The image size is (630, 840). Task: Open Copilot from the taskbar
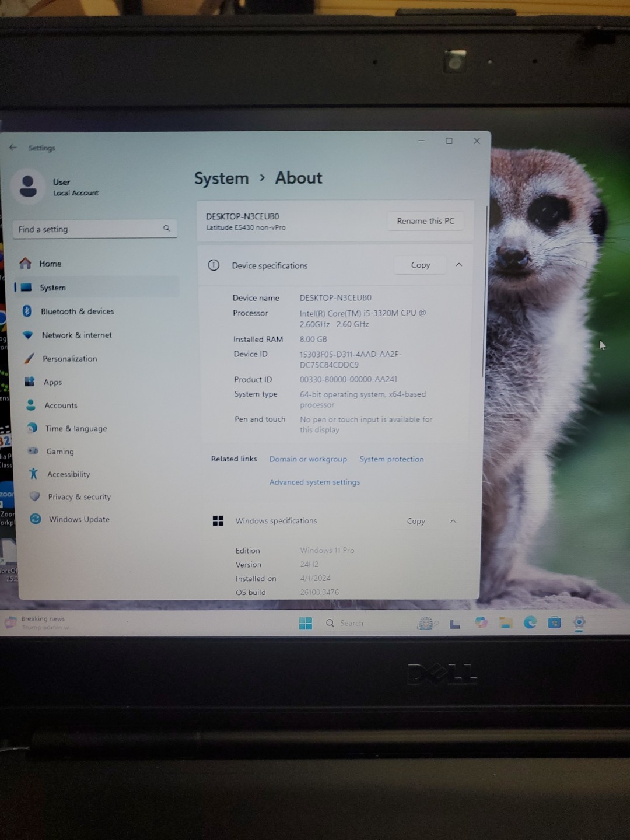click(x=481, y=623)
